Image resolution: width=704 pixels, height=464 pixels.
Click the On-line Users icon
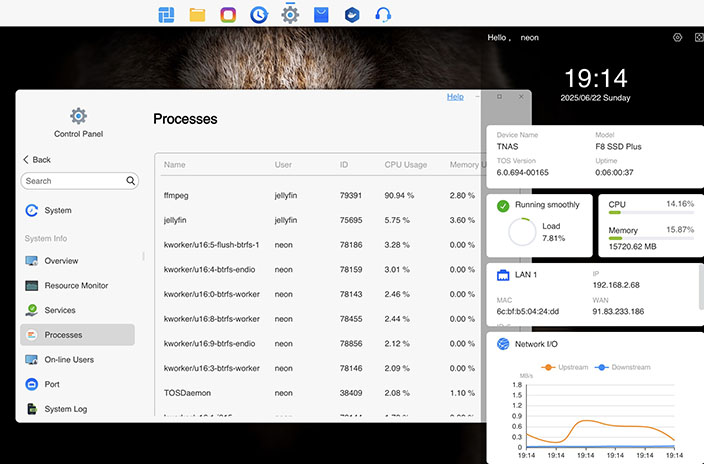[31, 359]
